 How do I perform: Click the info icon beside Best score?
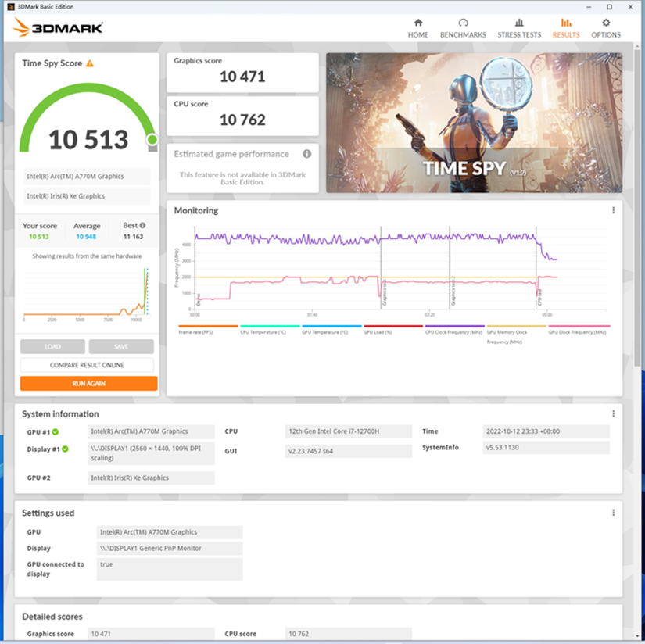pyautogui.click(x=142, y=225)
